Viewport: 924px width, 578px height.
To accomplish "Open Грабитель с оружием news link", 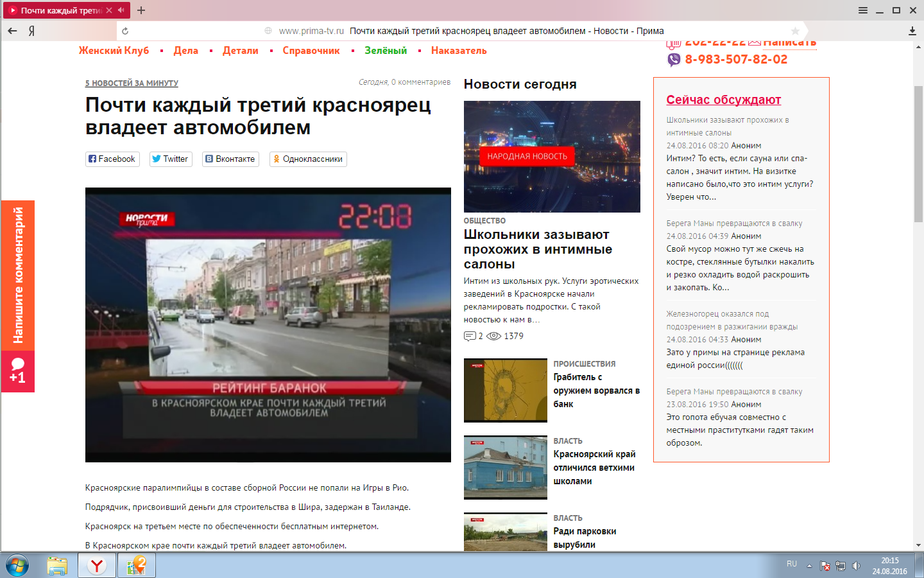I will click(597, 390).
